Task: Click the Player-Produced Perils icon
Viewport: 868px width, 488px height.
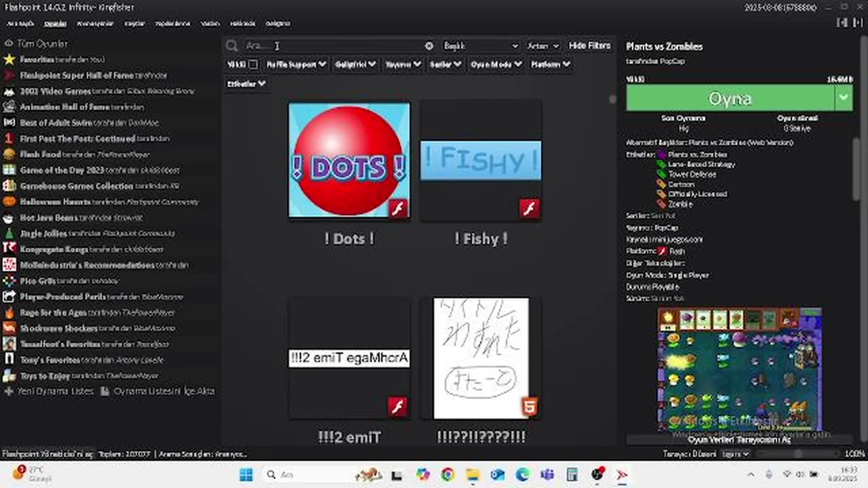Action: tap(9, 297)
